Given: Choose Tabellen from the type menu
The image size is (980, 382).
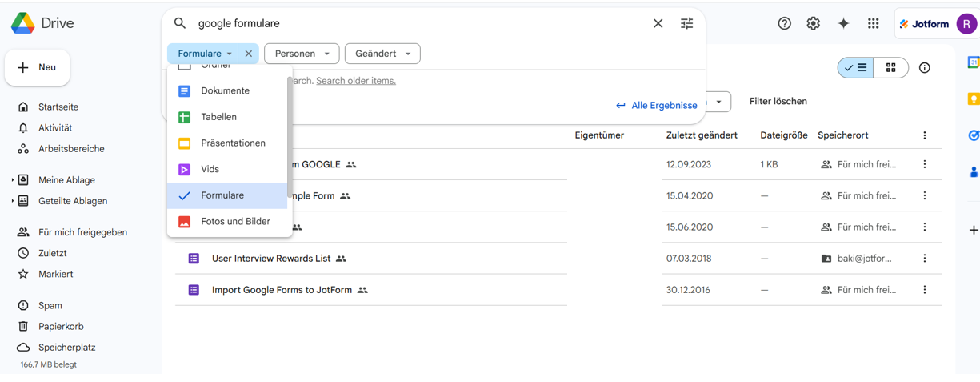Looking at the screenshot, I should tap(218, 117).
